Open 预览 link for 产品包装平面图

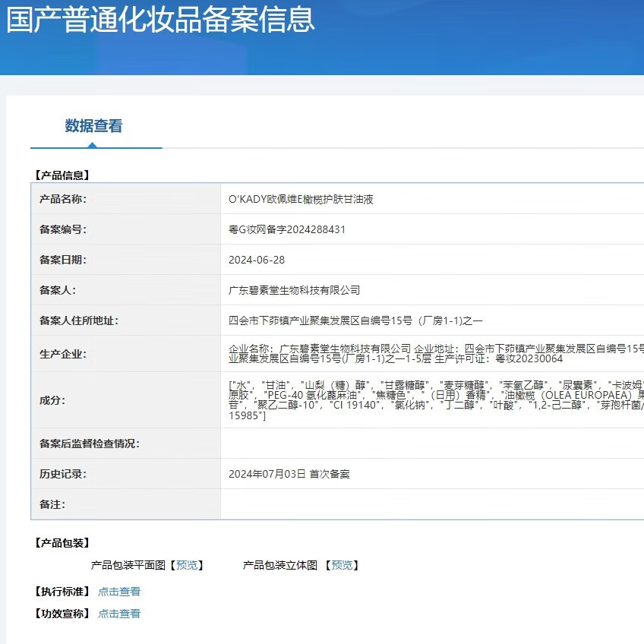point(186,565)
